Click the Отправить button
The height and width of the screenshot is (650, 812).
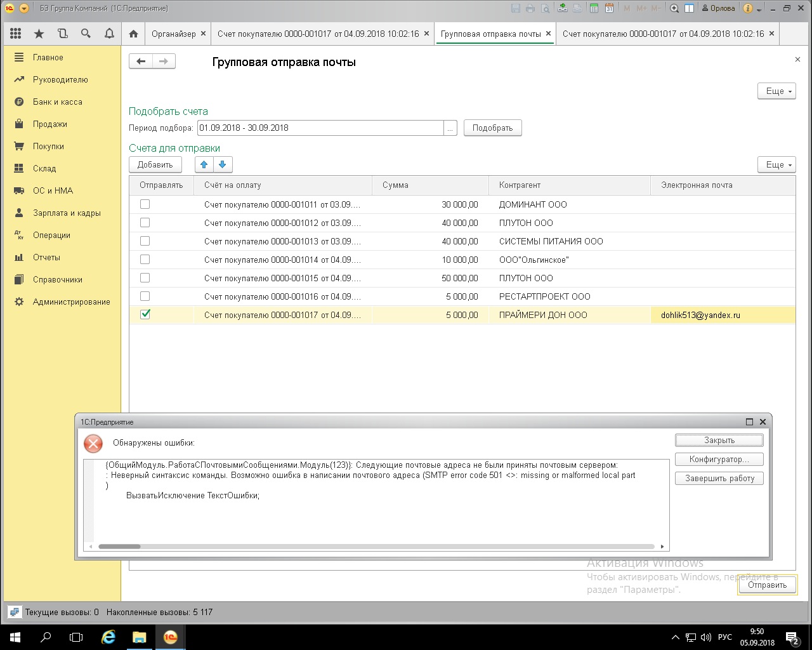[767, 585]
